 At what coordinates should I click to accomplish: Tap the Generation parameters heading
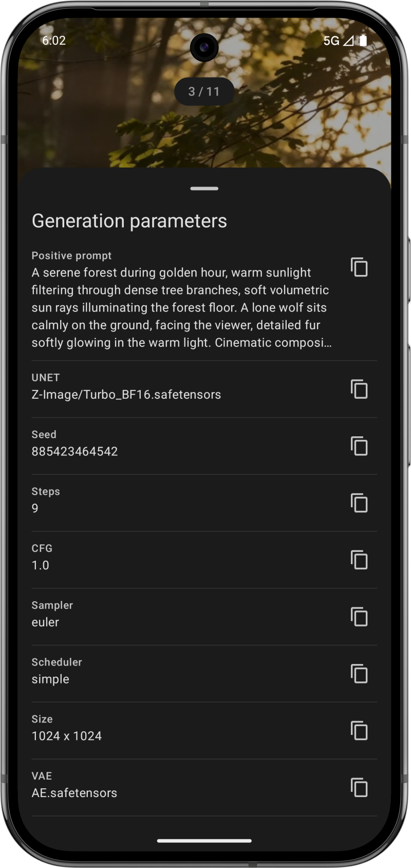pyautogui.click(x=129, y=221)
